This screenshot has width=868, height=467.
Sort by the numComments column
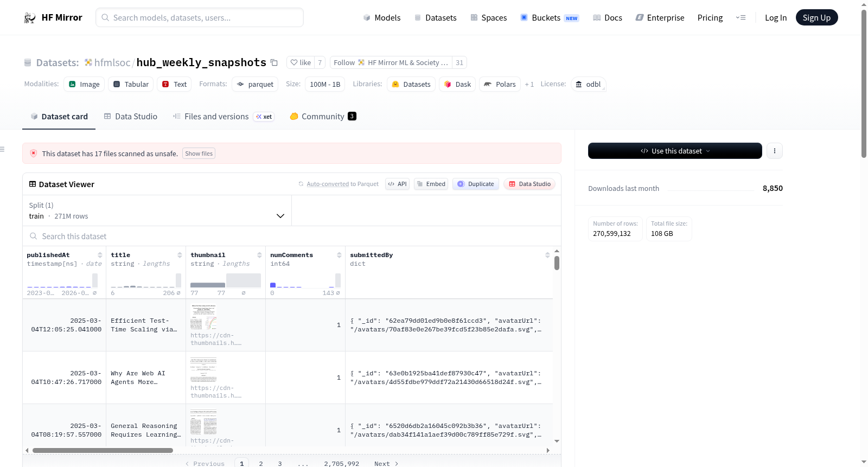339,255
